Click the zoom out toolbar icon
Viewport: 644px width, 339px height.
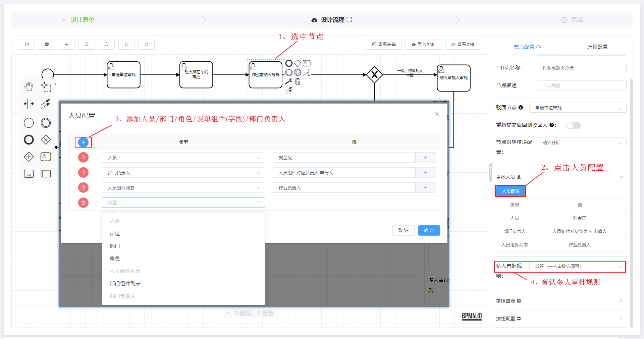pyautogui.click(x=107, y=44)
